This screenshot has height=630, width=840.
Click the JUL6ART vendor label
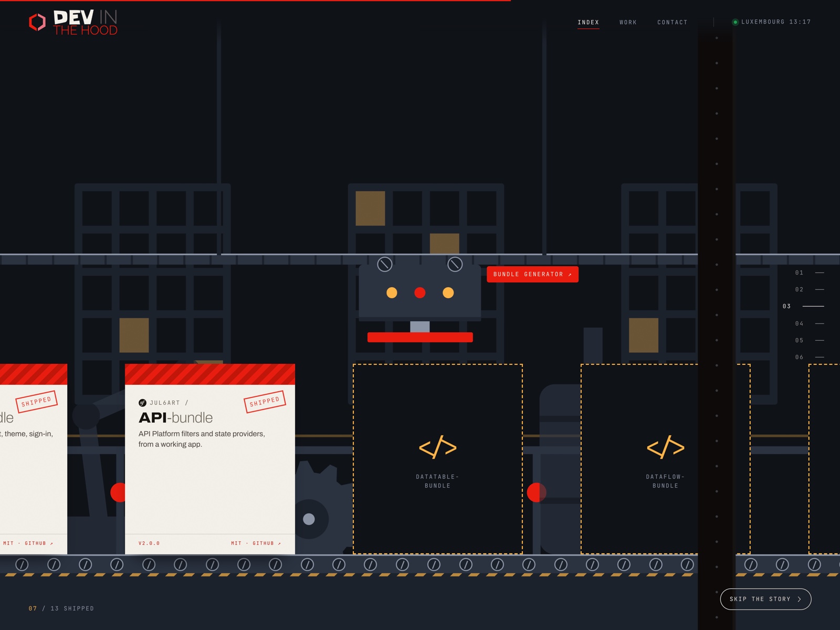pyautogui.click(x=165, y=403)
